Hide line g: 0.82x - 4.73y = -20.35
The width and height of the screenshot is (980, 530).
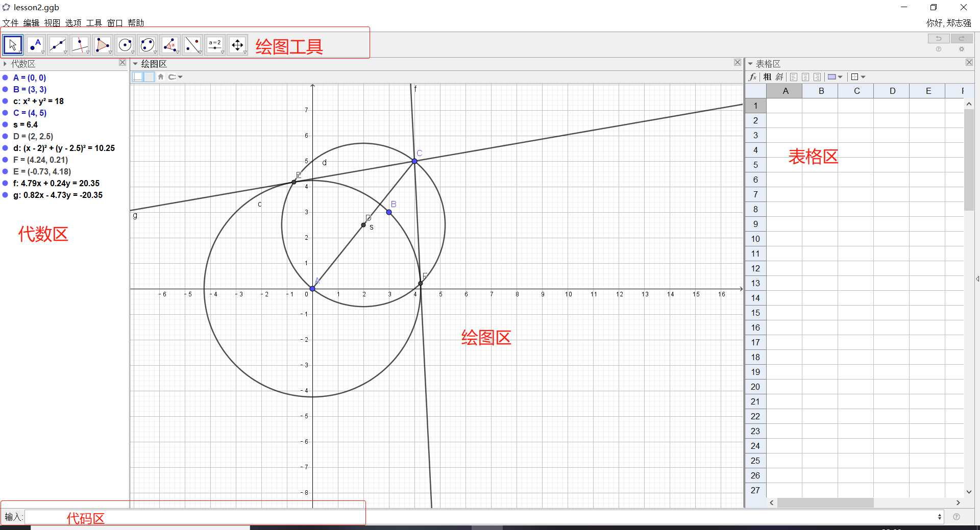click(5, 195)
